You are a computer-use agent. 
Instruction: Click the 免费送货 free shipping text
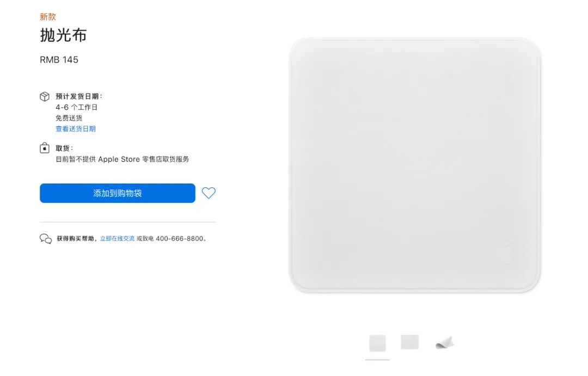(x=69, y=118)
